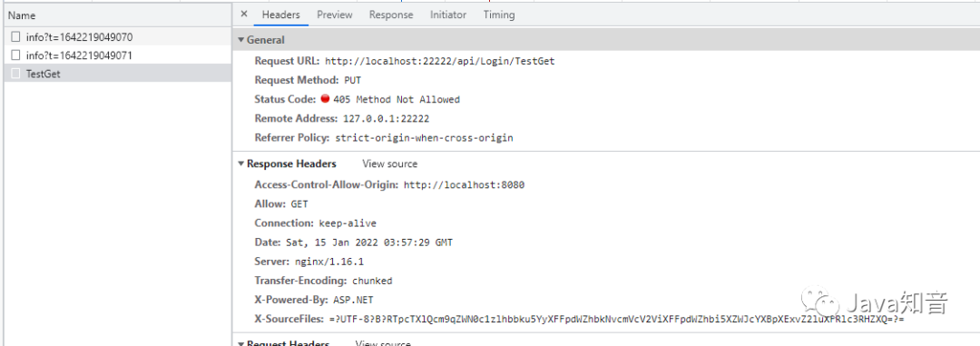Click View source beside Response Headers
Screen dimensions: 980x346
click(x=390, y=164)
